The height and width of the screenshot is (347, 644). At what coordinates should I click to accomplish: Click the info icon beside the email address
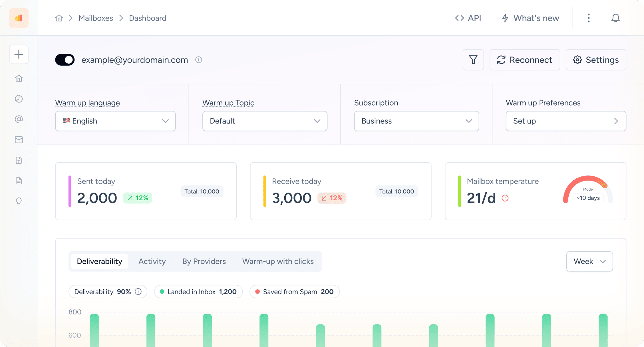pos(199,60)
